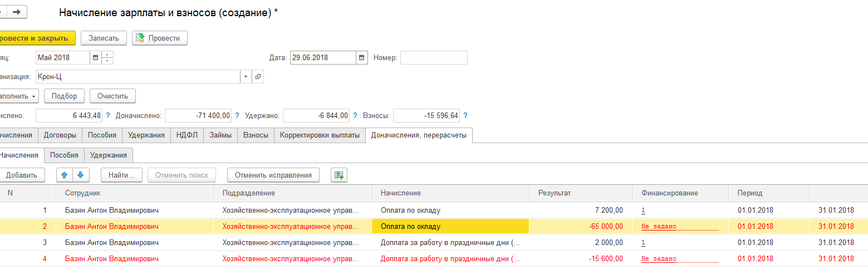The image size is (868, 279).
Task: Click Начисление column header
Action: pyautogui.click(x=450, y=193)
